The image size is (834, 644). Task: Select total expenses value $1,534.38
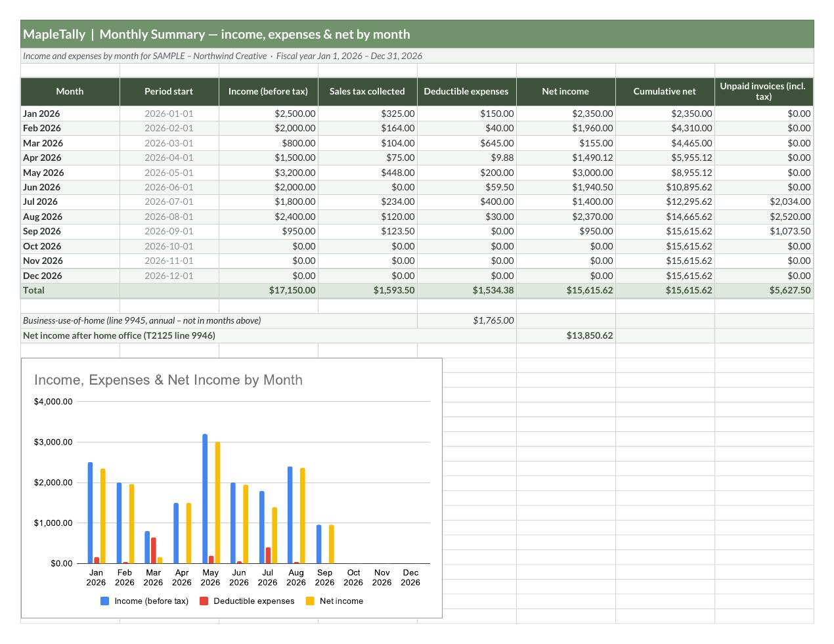tap(467, 290)
